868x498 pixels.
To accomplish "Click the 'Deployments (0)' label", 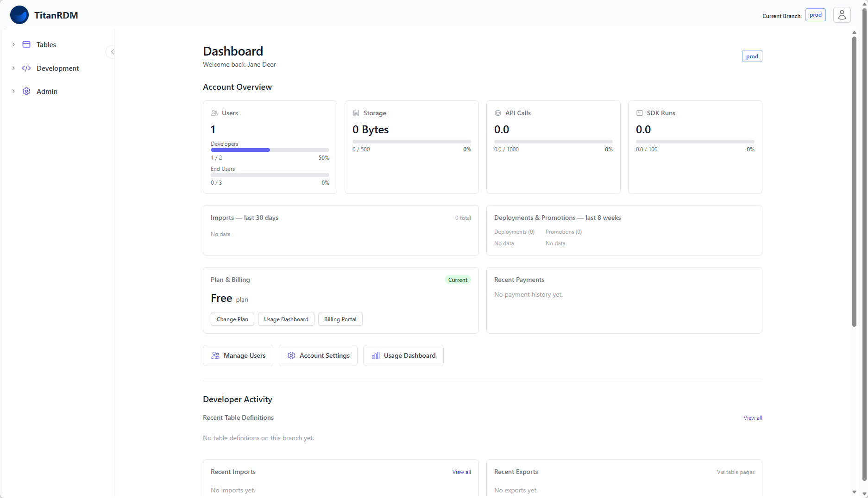I will pos(514,231).
